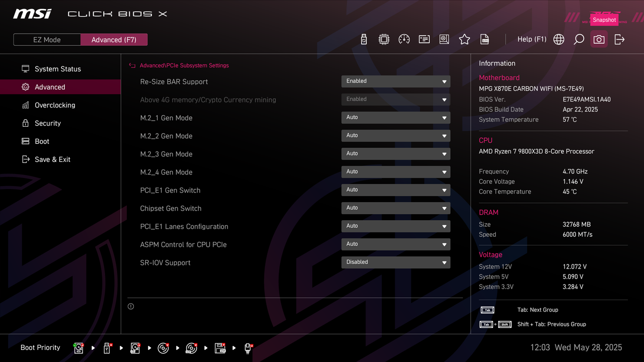The width and height of the screenshot is (644, 362).
Task: Open the board settings gear-page icon
Action: tap(444, 39)
